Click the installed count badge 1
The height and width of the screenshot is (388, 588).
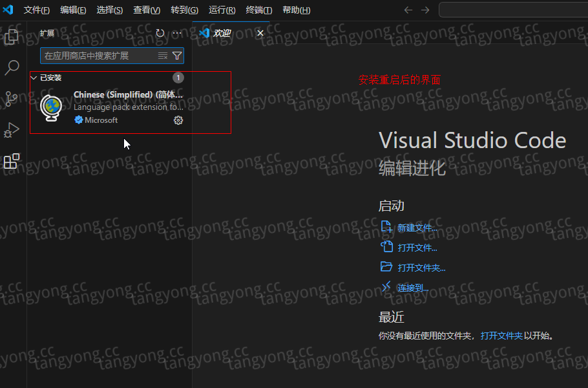tap(178, 78)
